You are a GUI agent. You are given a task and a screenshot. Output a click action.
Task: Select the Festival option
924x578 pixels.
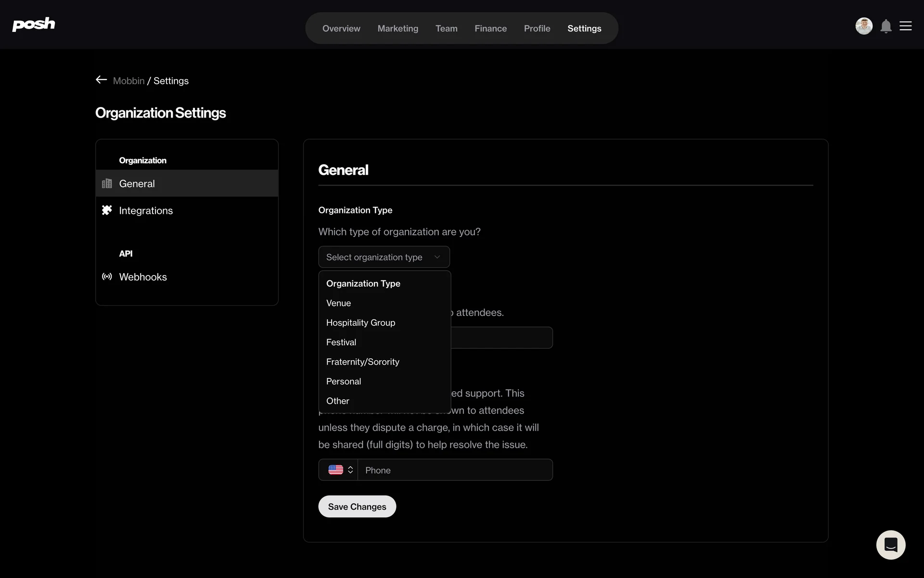341,342
